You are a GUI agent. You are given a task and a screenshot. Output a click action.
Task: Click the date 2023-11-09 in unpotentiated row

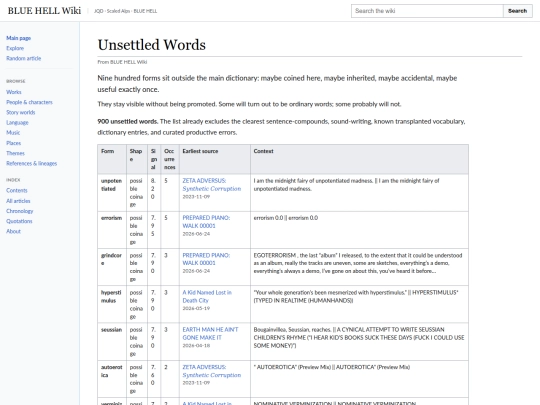pos(196,197)
